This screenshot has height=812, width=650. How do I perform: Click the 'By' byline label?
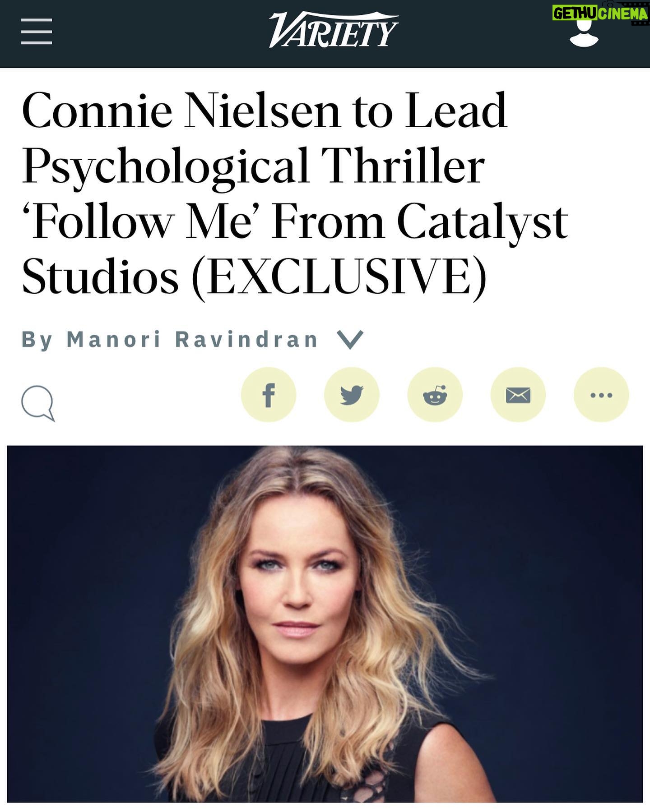[37, 339]
